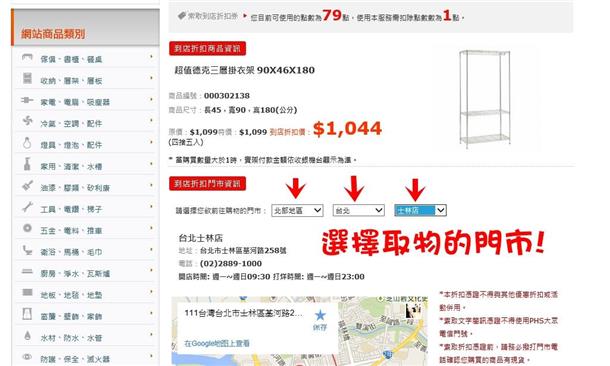Click the storage shelf icon beside 收納
Viewport: 610px width, 366px height.
click(x=27, y=78)
